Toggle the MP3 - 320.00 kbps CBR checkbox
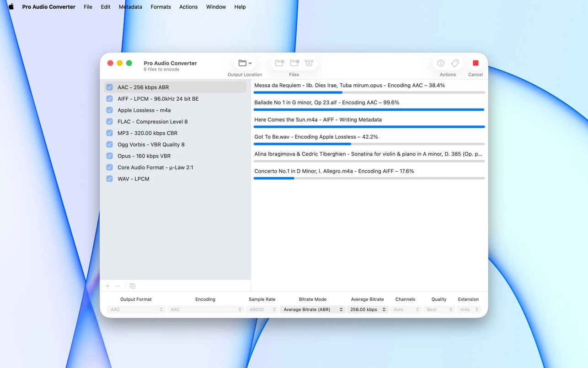The image size is (588, 368). (110, 133)
